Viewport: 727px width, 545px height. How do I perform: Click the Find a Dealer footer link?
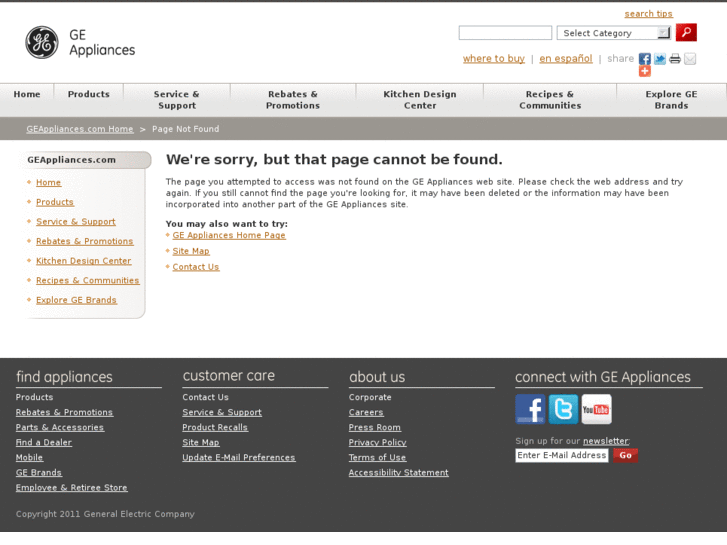[44, 442]
